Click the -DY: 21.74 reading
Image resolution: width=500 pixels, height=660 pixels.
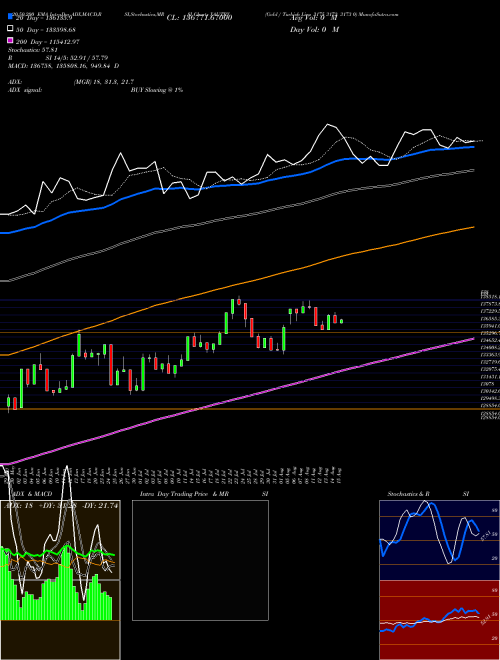coord(98,506)
